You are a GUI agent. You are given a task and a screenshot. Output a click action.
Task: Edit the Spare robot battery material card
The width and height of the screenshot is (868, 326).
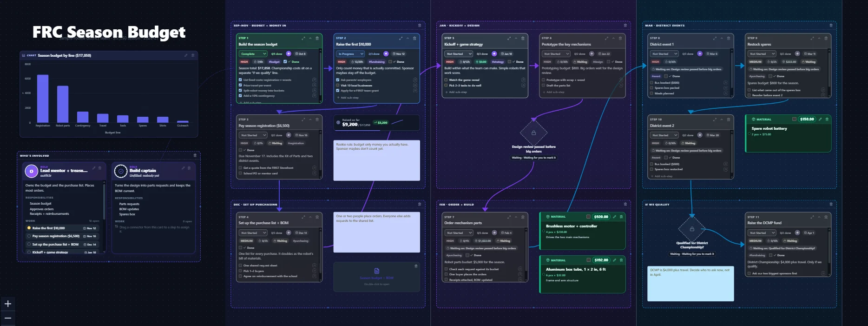click(x=820, y=119)
